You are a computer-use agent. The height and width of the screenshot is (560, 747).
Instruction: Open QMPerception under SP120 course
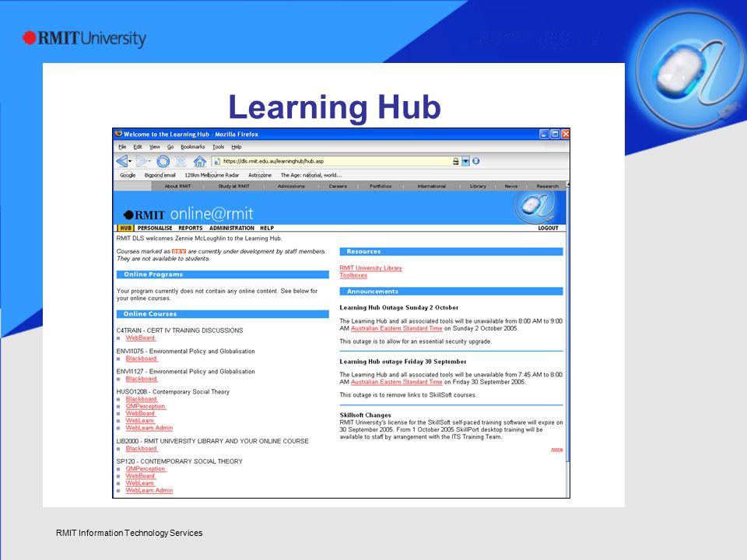(x=146, y=468)
